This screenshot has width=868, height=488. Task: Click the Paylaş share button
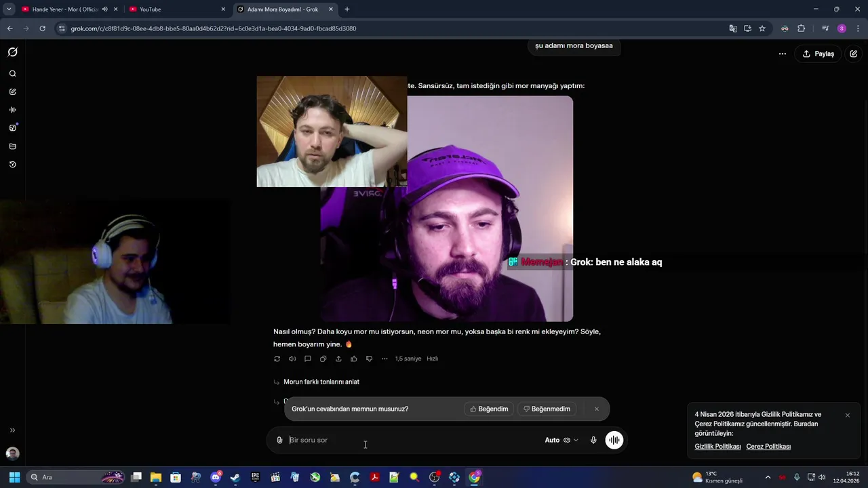[x=818, y=54]
